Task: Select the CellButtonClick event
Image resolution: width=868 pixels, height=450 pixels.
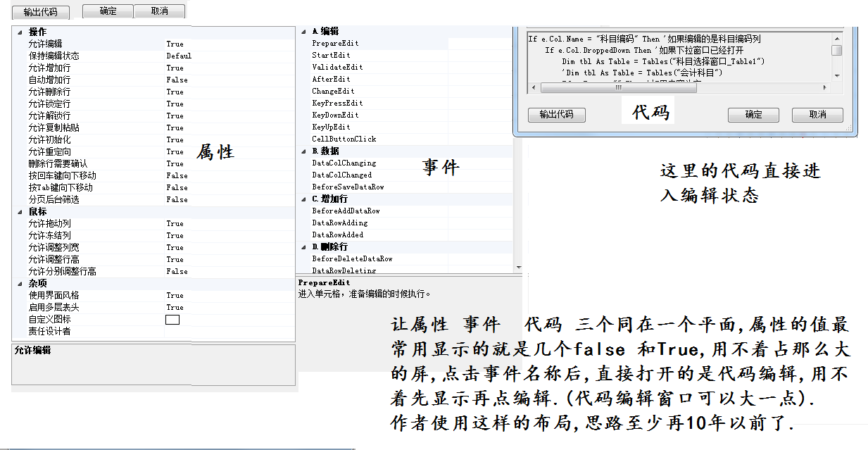Action: pyautogui.click(x=344, y=139)
